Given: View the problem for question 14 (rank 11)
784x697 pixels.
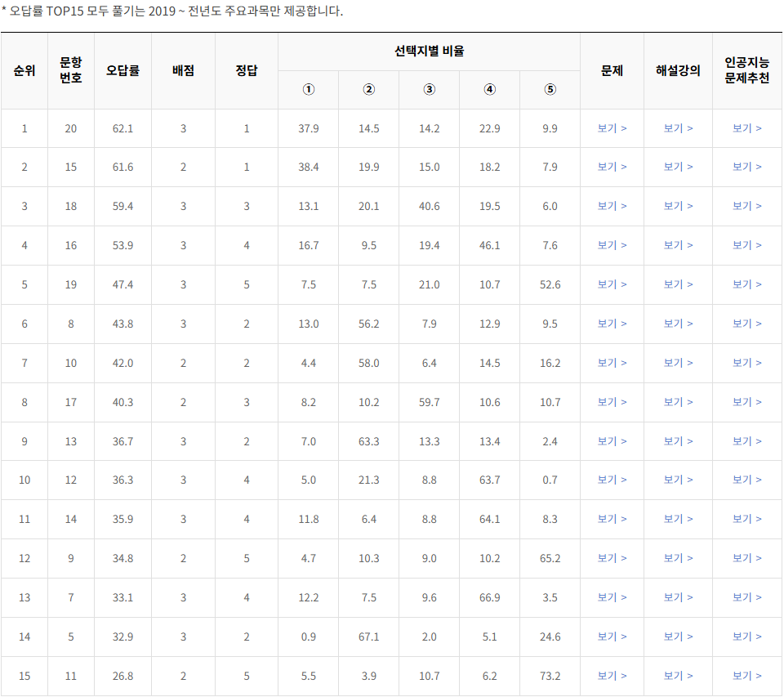Looking at the screenshot, I should point(610,519).
